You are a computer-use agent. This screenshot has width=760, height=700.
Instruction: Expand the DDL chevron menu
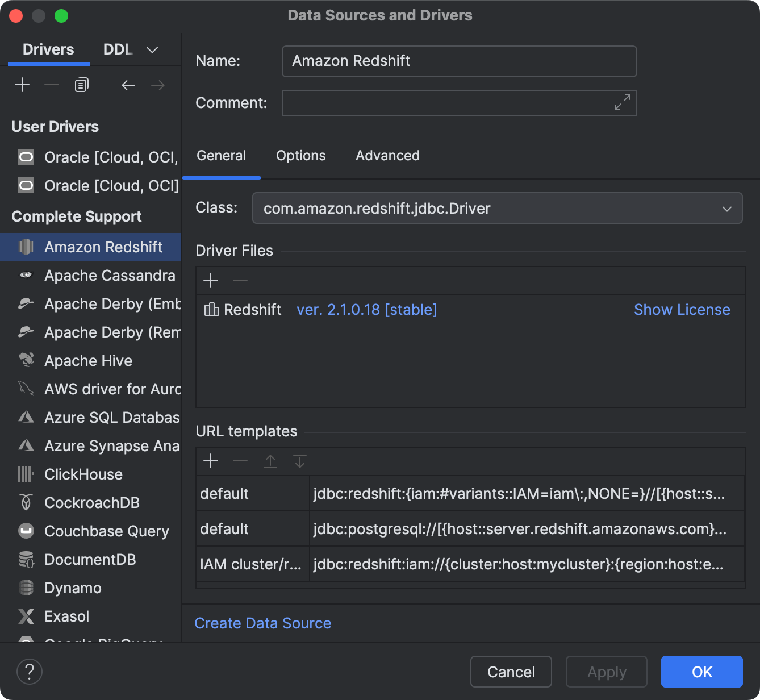pyautogui.click(x=152, y=49)
